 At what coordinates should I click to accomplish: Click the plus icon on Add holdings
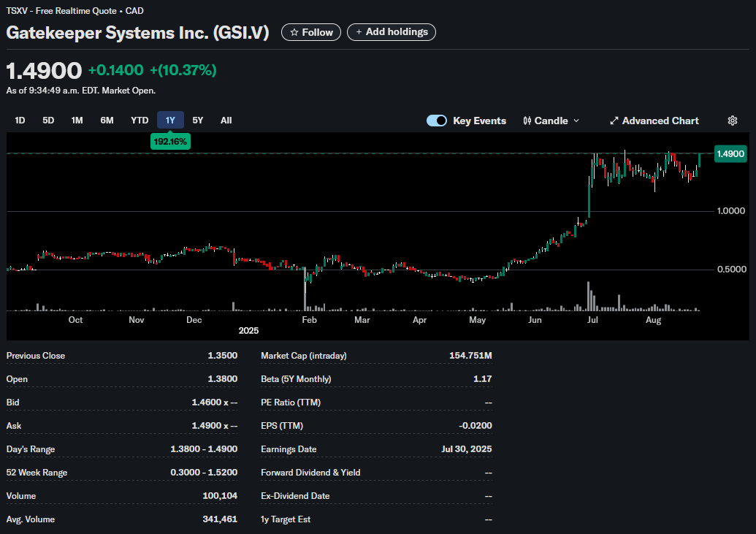(x=359, y=32)
